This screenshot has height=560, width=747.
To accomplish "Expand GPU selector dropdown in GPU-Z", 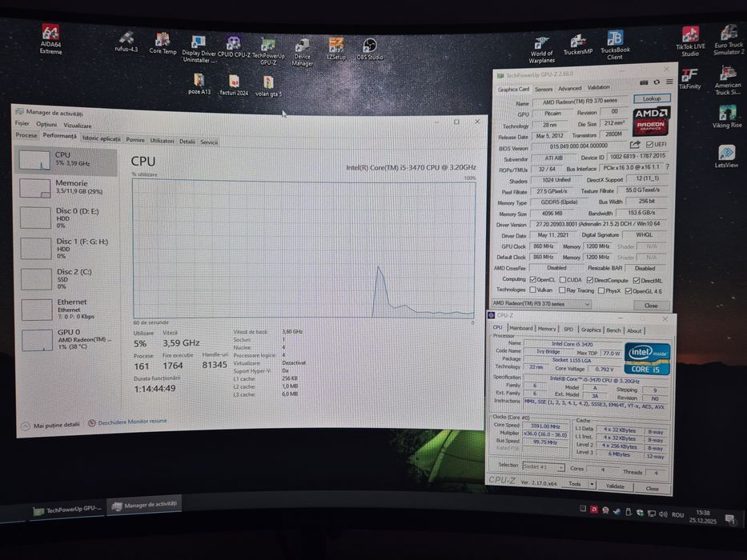I will click(x=588, y=304).
